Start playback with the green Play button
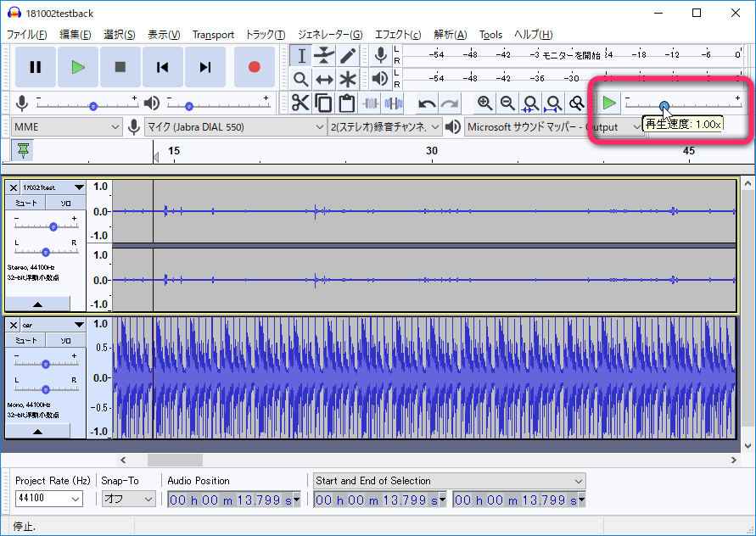 [77, 67]
